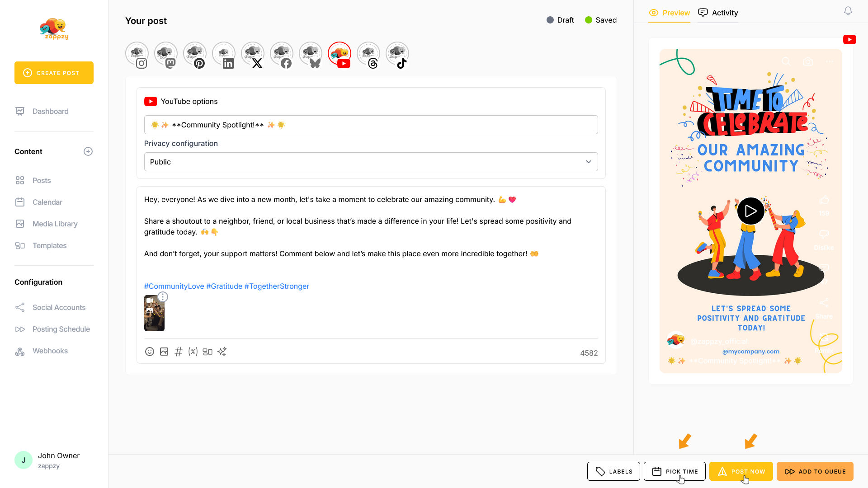Open Calendar from the sidebar

tap(47, 202)
